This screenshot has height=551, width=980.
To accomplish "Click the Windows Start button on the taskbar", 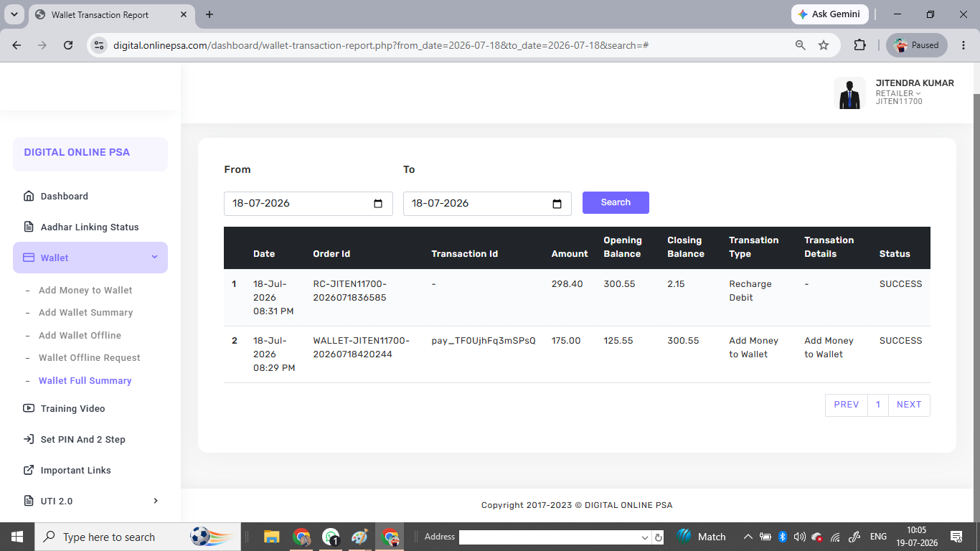I will (x=16, y=537).
